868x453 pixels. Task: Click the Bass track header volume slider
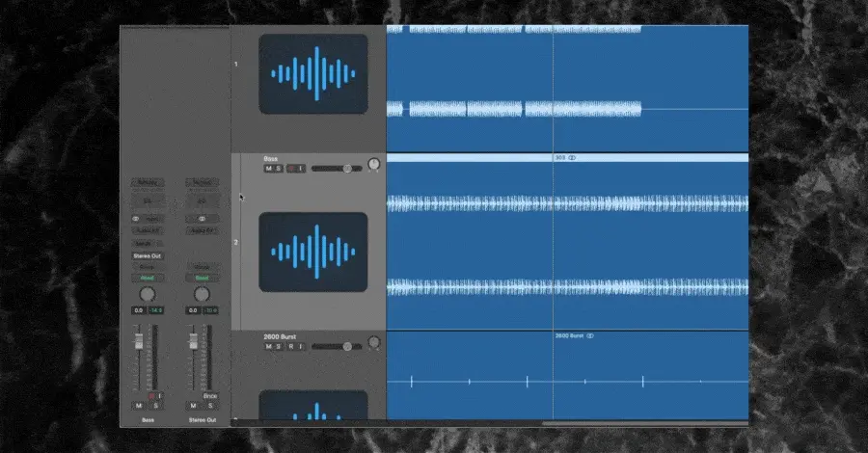pos(337,168)
